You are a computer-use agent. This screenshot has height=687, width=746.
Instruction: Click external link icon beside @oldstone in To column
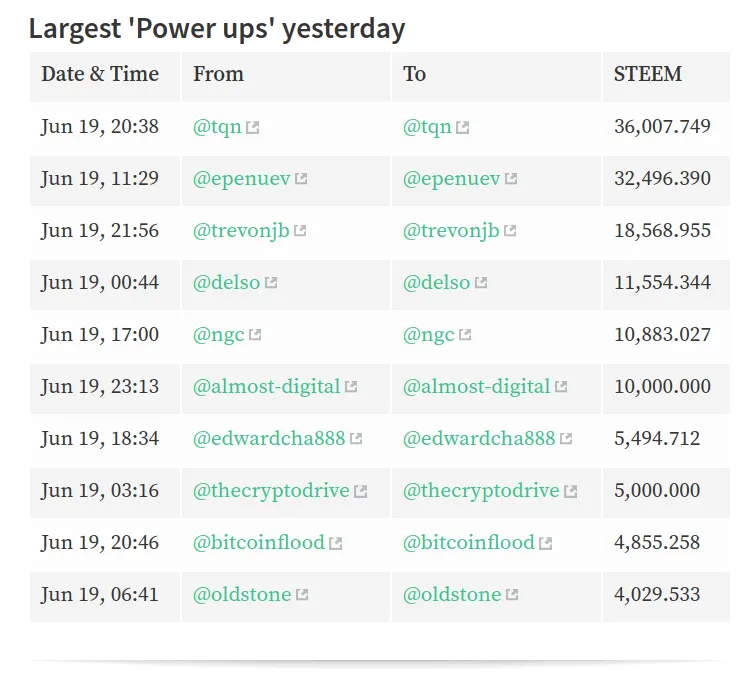[x=512, y=595]
